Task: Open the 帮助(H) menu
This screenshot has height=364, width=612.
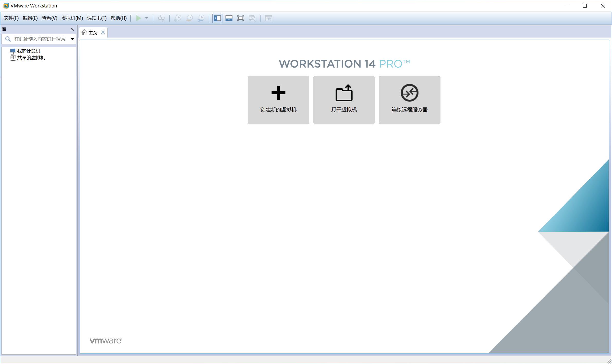Action: tap(119, 18)
